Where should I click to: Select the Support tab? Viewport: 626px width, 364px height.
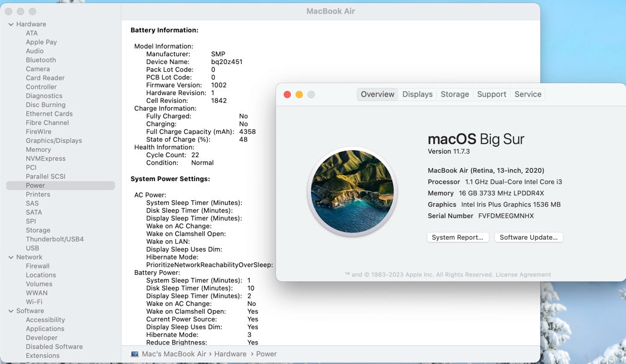(x=491, y=94)
